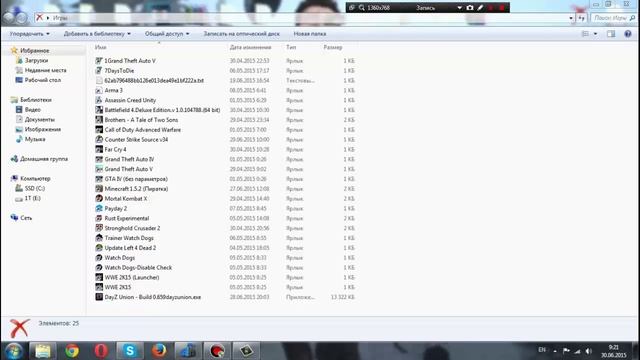The height and width of the screenshot is (360, 640).
Task: Select the Far Cry 4 icon
Action: [x=99, y=149]
